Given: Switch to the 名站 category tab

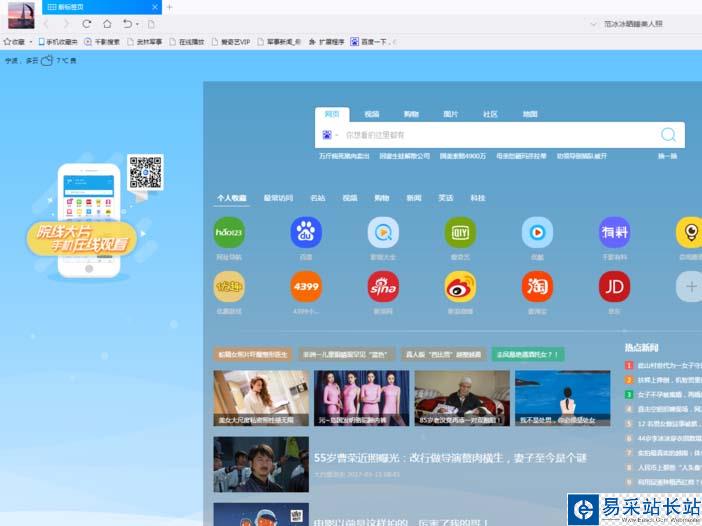Looking at the screenshot, I should pos(317,198).
